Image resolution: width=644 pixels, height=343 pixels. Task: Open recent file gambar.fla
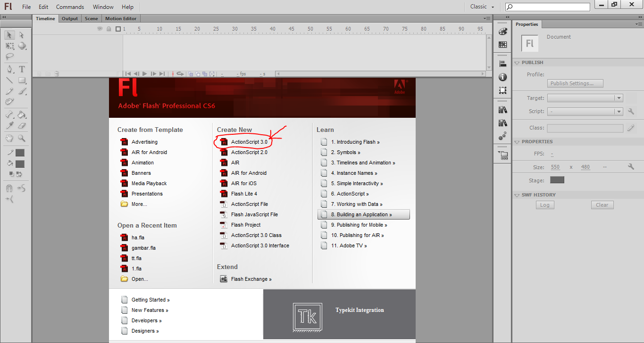143,248
